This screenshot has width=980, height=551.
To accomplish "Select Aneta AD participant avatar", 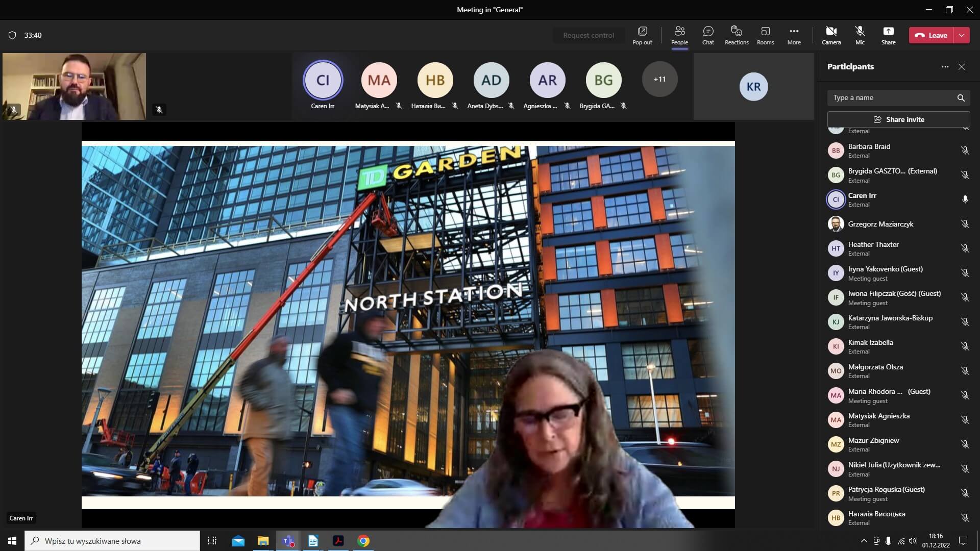I will click(491, 80).
